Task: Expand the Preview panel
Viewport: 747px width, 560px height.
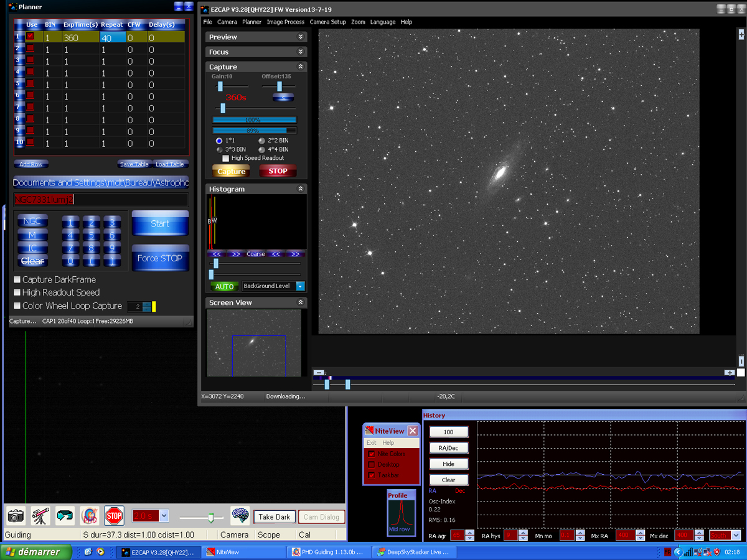Action: pyautogui.click(x=301, y=37)
